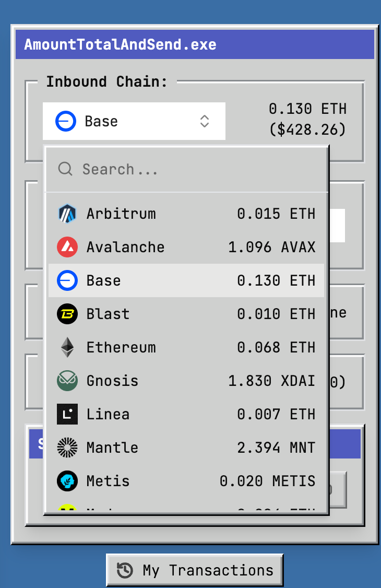Click the green Gnosis owl icon
This screenshot has width=381, height=588.
pyautogui.click(x=67, y=381)
